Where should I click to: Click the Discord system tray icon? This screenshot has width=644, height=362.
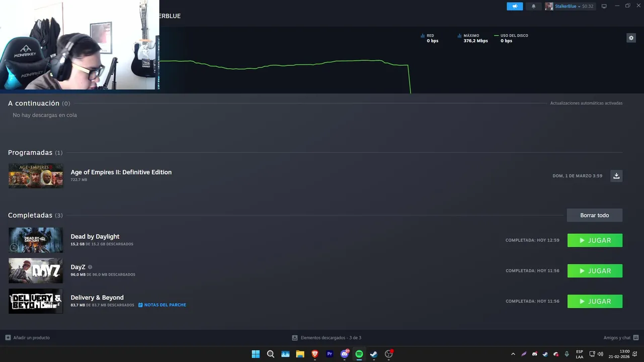coord(534,354)
